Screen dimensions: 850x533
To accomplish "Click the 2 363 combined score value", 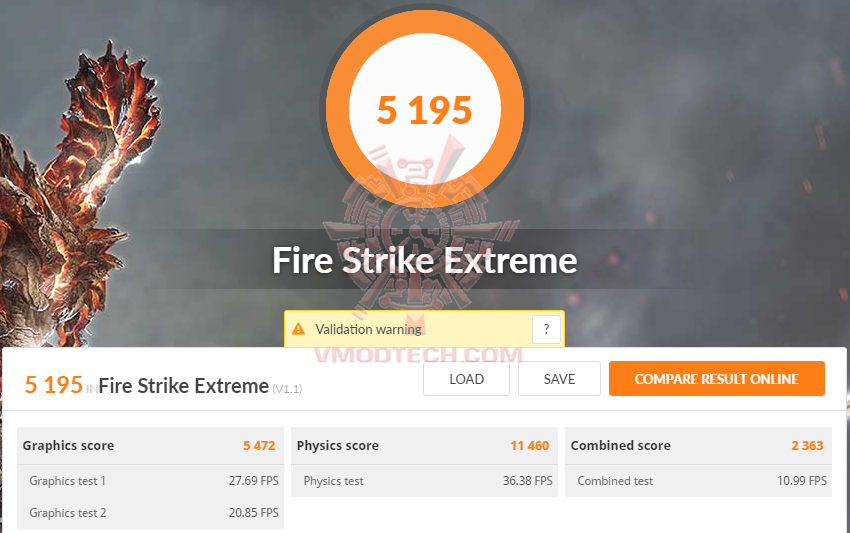I will [807, 446].
